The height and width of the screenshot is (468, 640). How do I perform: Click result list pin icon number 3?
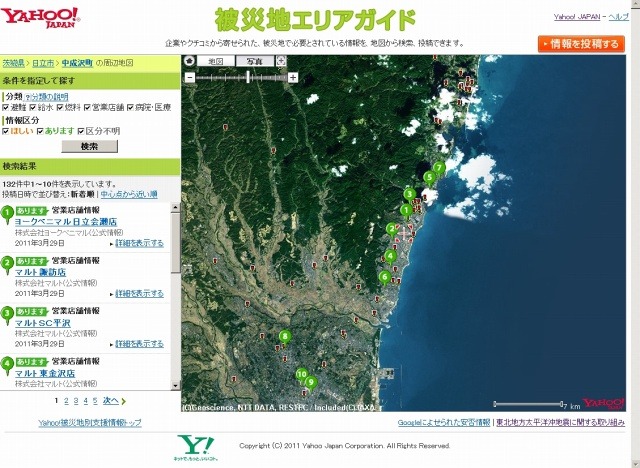(7, 315)
